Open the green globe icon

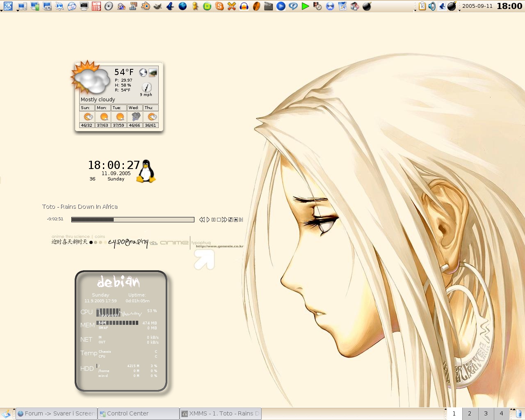tap(207, 6)
